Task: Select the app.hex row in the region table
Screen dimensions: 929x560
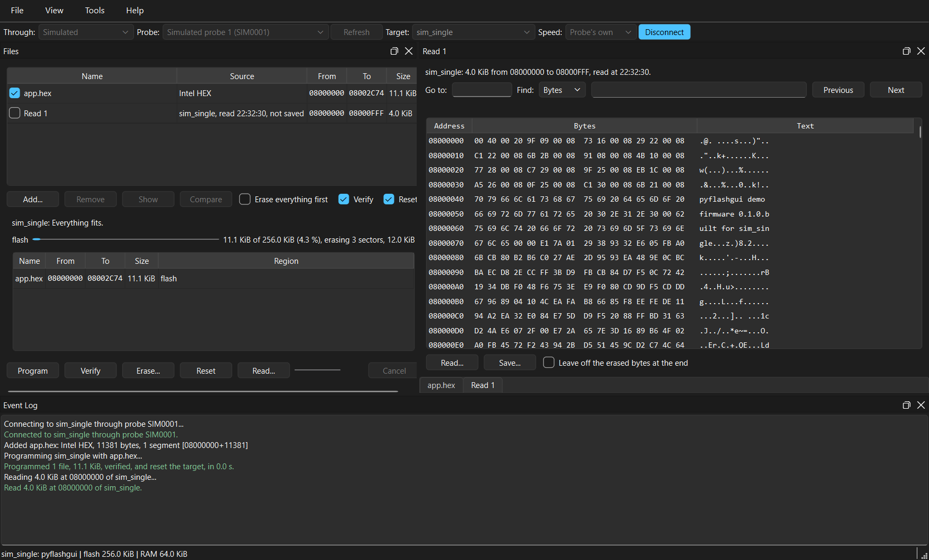Action: click(x=213, y=279)
